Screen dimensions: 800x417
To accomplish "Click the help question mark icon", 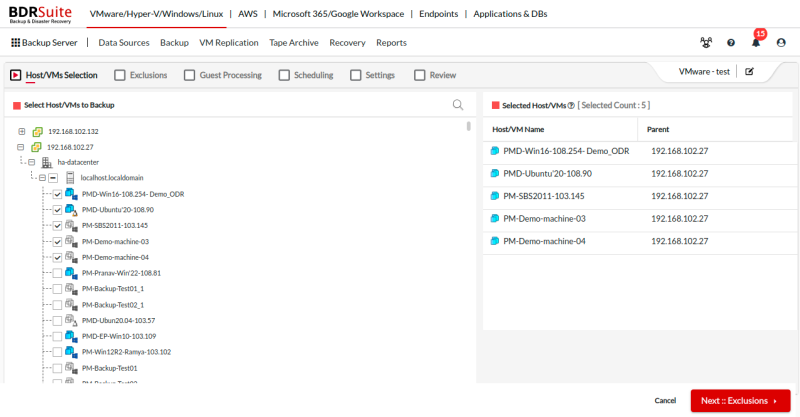I will 731,43.
